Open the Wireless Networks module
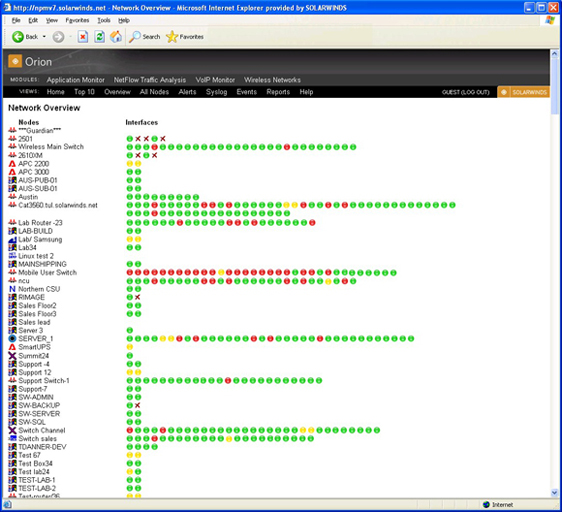This screenshot has width=562, height=512. (272, 80)
